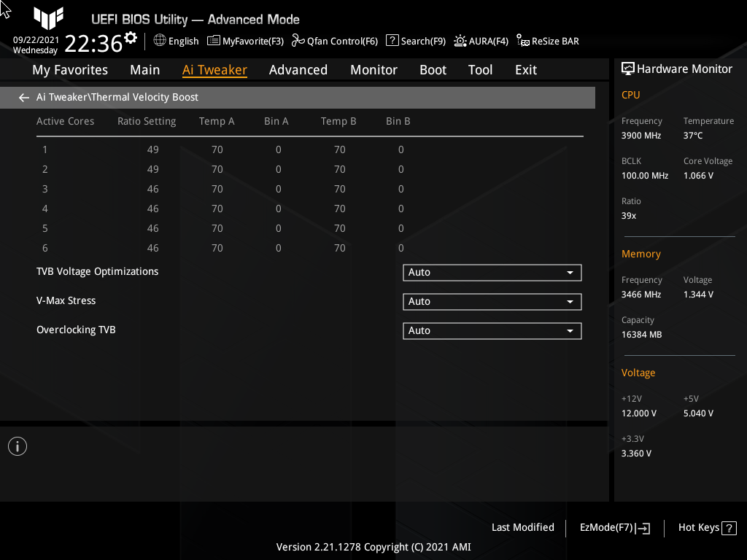Screen dimensions: 747x560
Task: Click the Last Modified button
Action: pos(522,527)
